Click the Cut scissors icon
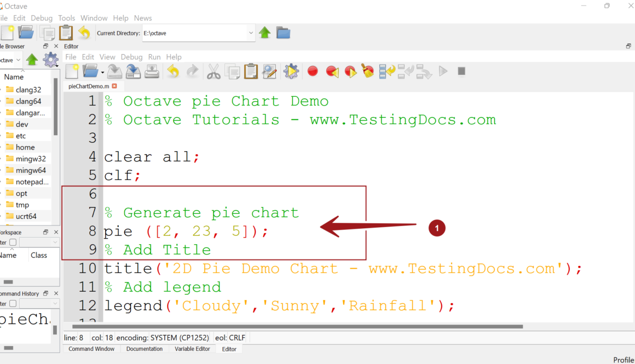This screenshot has height=364, width=635. 213,71
